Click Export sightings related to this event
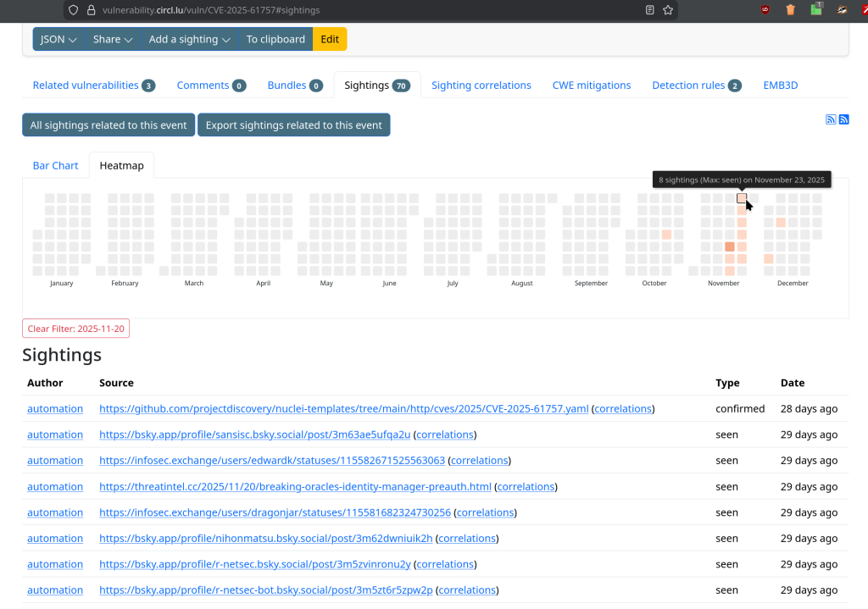868x609 pixels. (293, 125)
